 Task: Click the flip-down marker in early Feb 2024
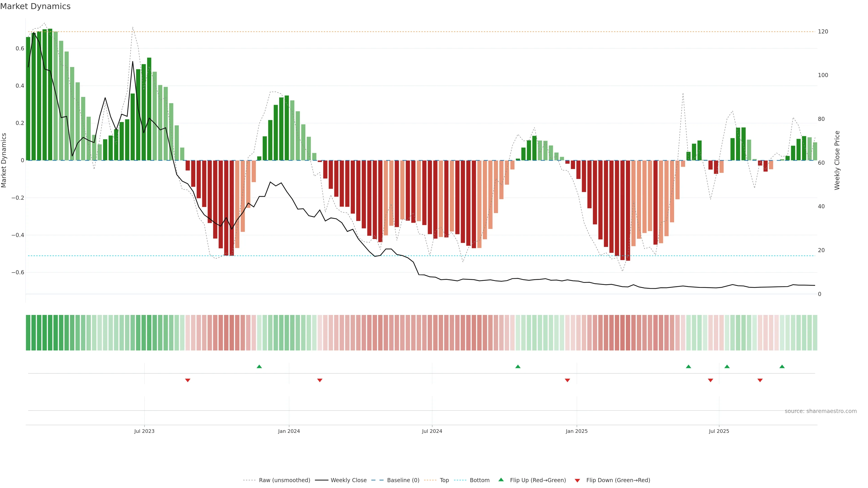(x=320, y=380)
